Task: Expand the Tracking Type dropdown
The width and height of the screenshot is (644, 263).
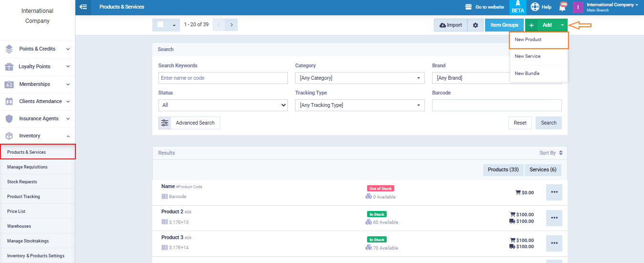Action: 359,105
